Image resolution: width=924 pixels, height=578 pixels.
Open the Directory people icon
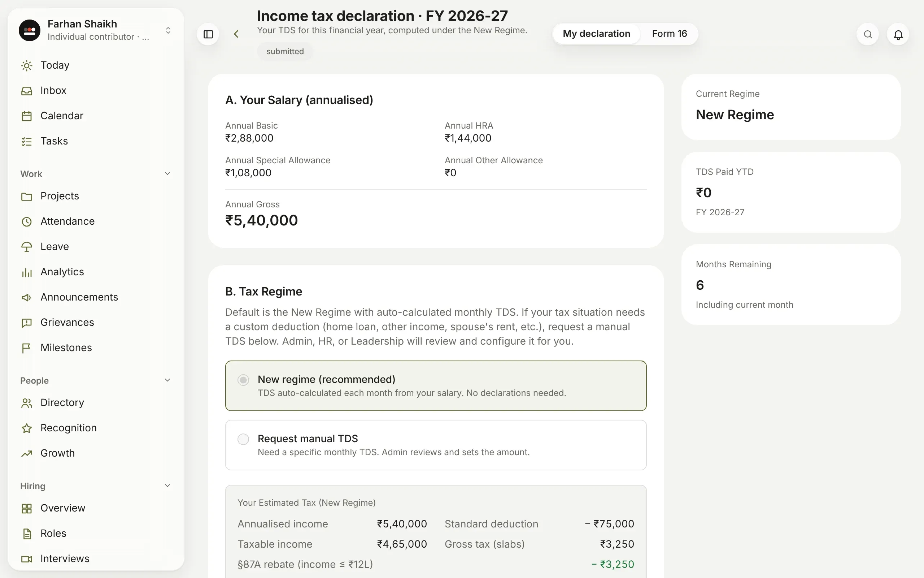27,403
